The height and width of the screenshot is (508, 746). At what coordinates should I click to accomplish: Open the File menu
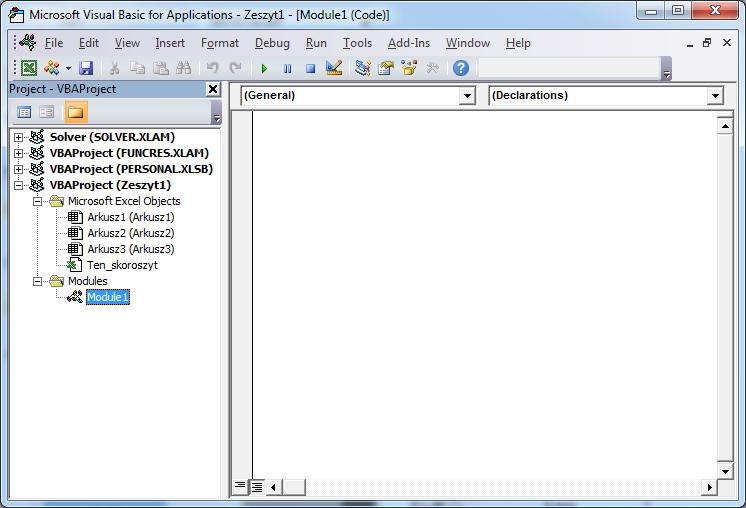54,43
